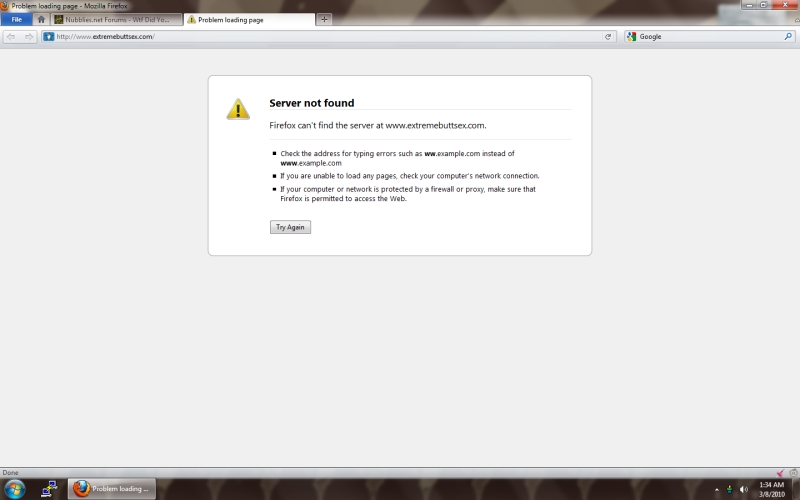
Task: Open the clock showing 1:34 AM
Action: pyautogui.click(x=771, y=489)
